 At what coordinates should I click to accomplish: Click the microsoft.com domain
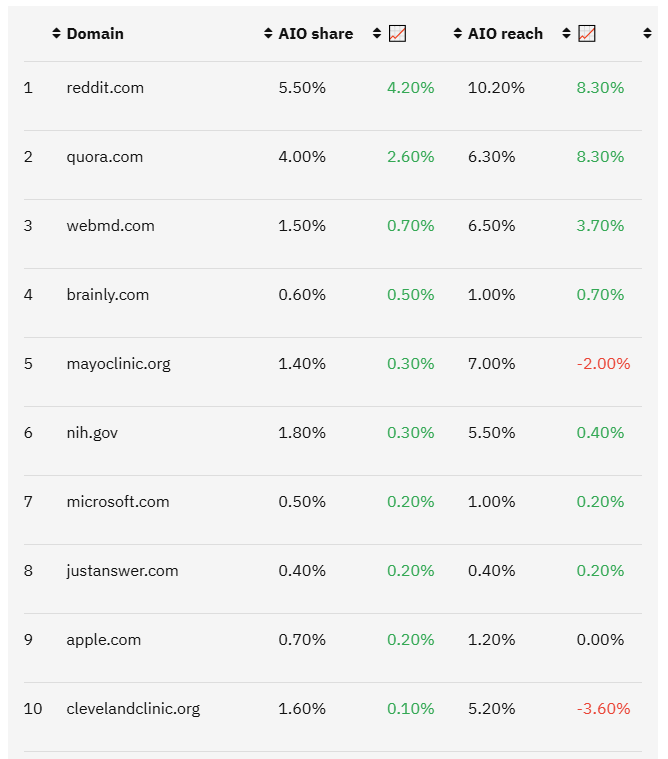[x=118, y=502]
